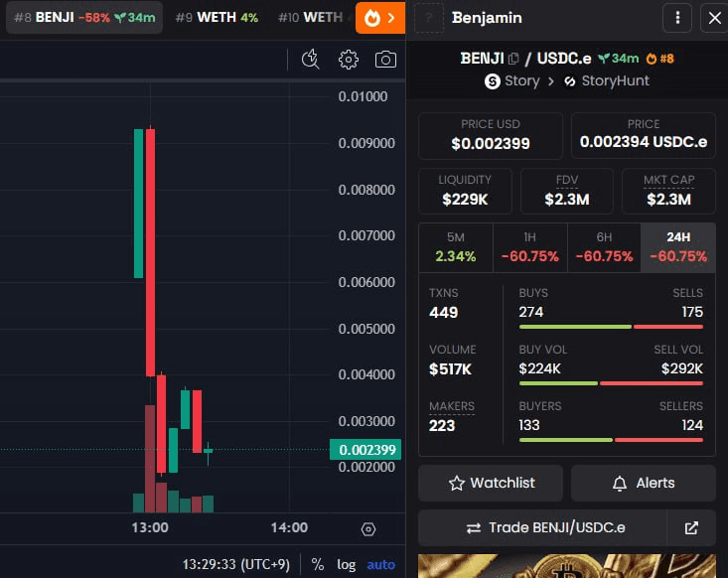
Task: Click the TXNS 449 value
Action: [x=443, y=313]
